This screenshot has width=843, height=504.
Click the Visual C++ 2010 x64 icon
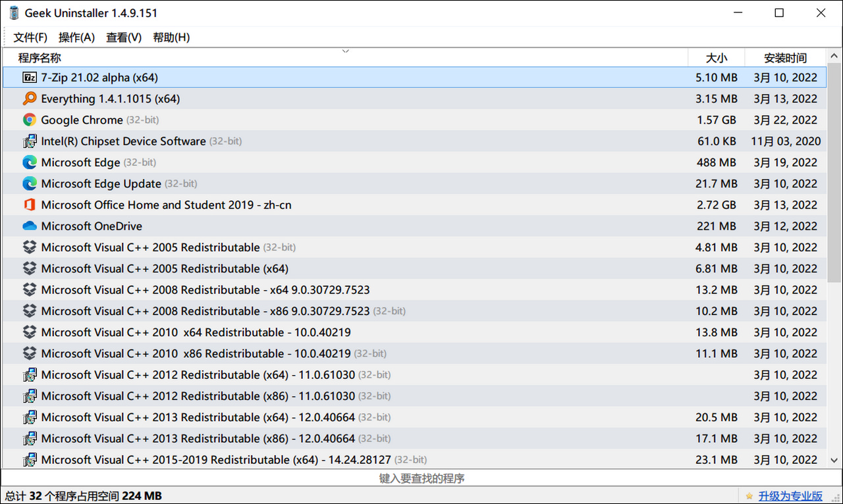pos(30,332)
